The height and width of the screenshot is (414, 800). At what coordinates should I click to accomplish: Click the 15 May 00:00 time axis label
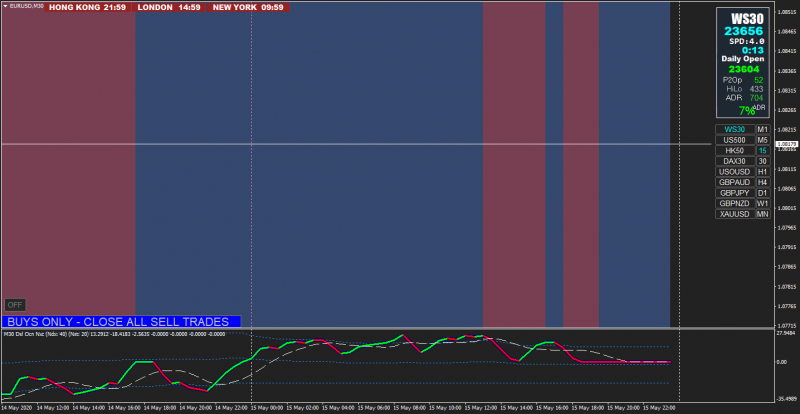(268, 408)
